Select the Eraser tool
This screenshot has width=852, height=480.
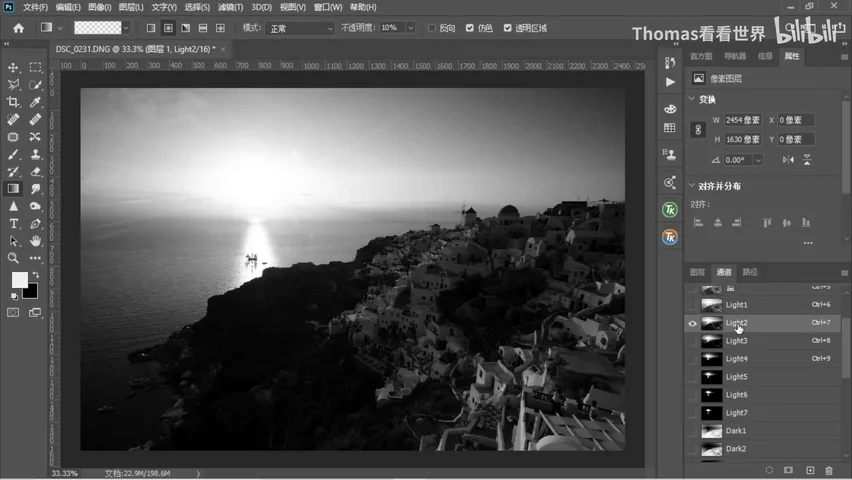[x=35, y=172]
